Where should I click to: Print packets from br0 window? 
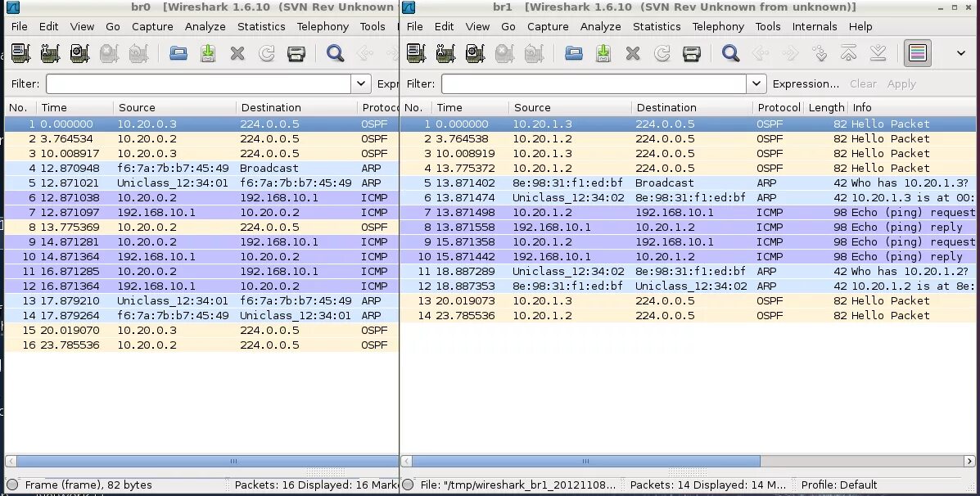click(x=296, y=54)
